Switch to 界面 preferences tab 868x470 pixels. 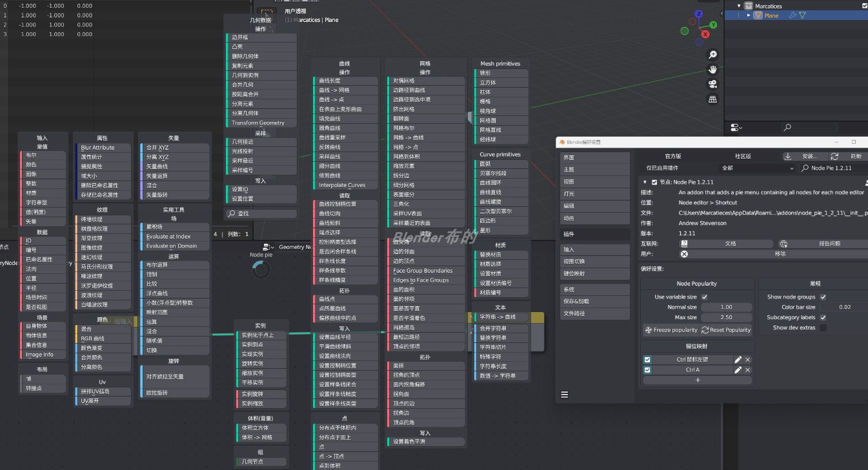tap(595, 157)
